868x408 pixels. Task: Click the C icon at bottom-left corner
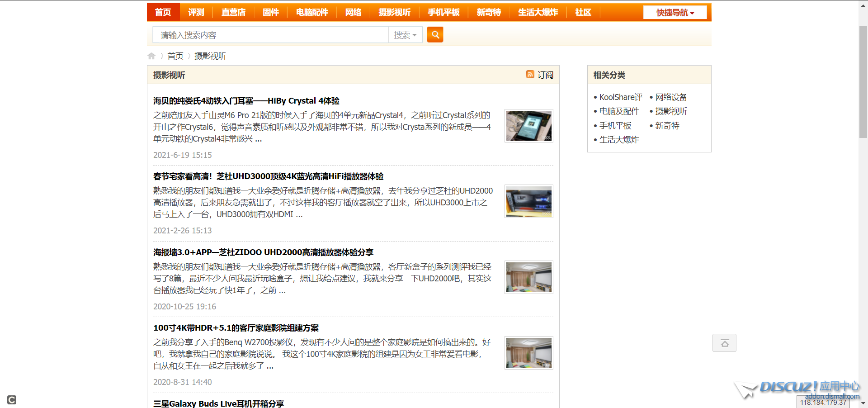(x=12, y=400)
